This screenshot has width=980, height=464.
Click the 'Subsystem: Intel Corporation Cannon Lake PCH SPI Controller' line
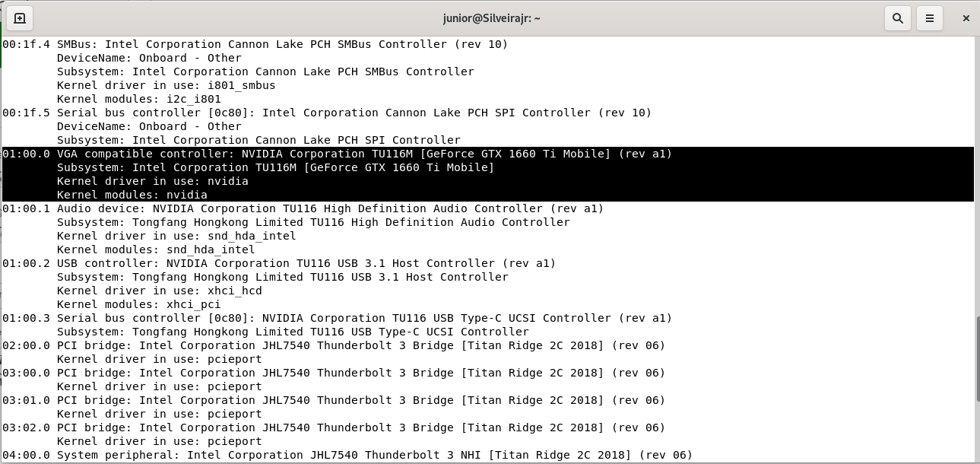tap(258, 140)
